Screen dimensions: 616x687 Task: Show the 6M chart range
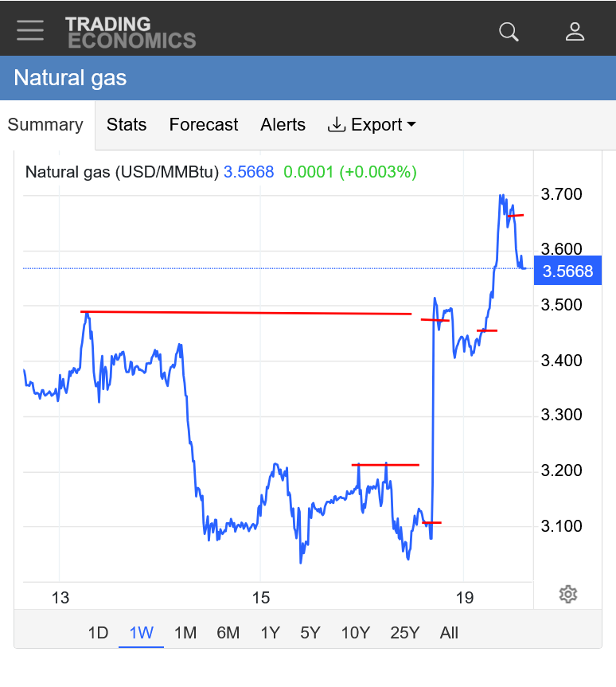[228, 633]
